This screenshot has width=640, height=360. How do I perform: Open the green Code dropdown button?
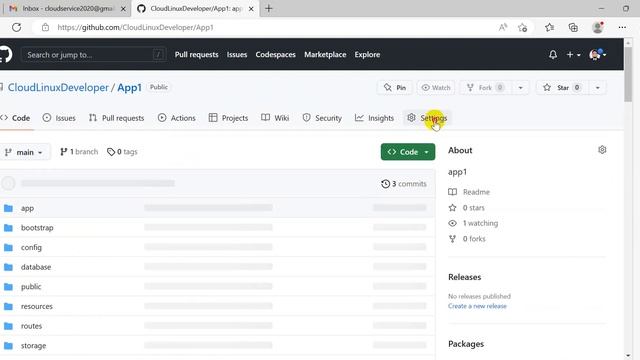click(408, 152)
